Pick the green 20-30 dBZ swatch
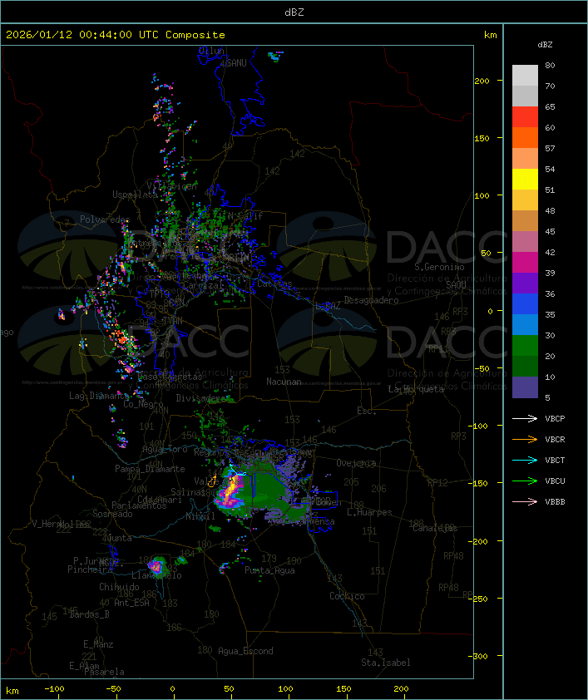Screen dimensions: 588x700 [525, 345]
